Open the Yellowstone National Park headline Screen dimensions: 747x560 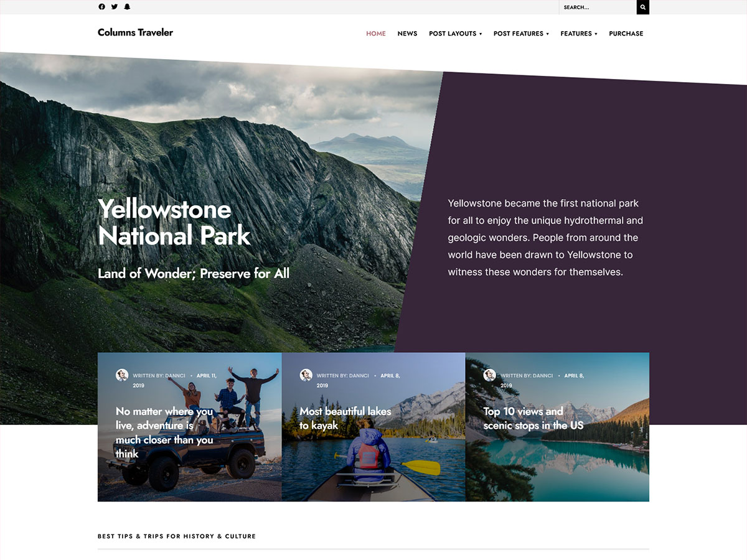(174, 222)
